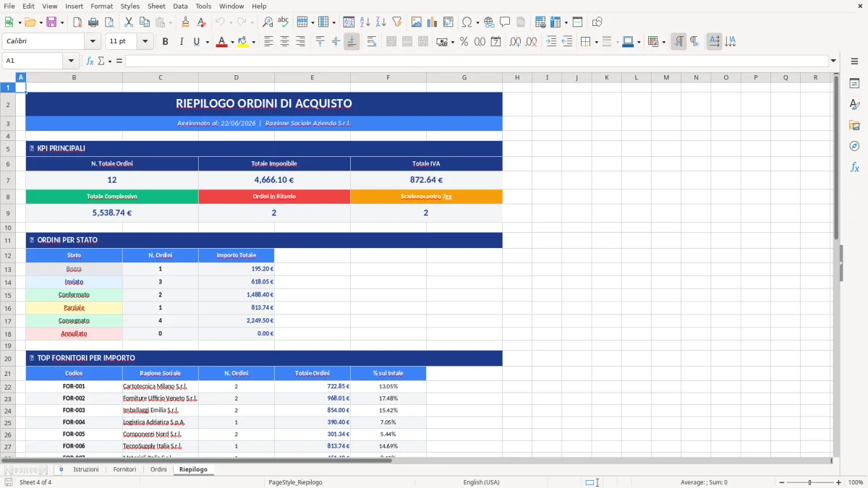Open the Properties deck in the sidebar

[x=854, y=84]
